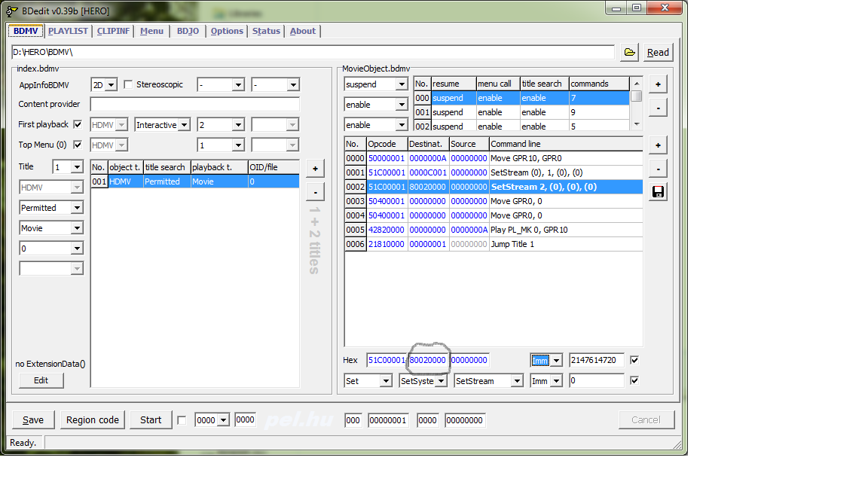
Task: Click the title search column header in MovieObject
Action: tap(545, 84)
